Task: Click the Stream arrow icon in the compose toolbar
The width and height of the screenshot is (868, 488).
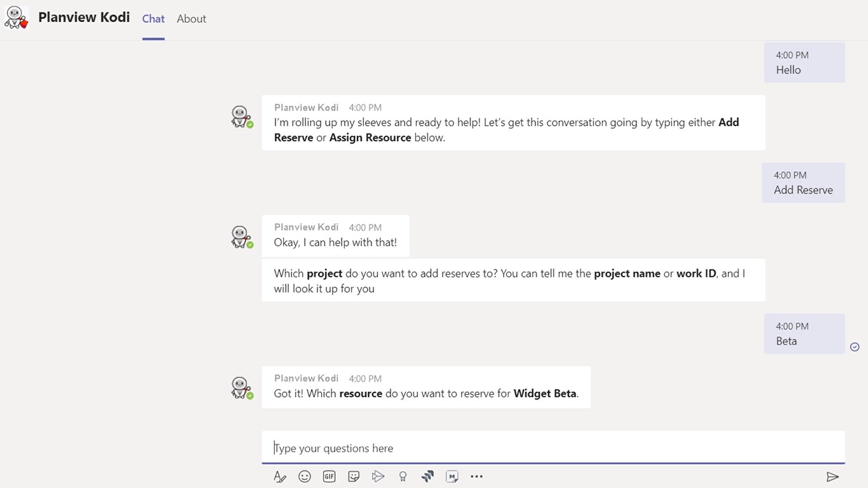Action: coord(378,477)
